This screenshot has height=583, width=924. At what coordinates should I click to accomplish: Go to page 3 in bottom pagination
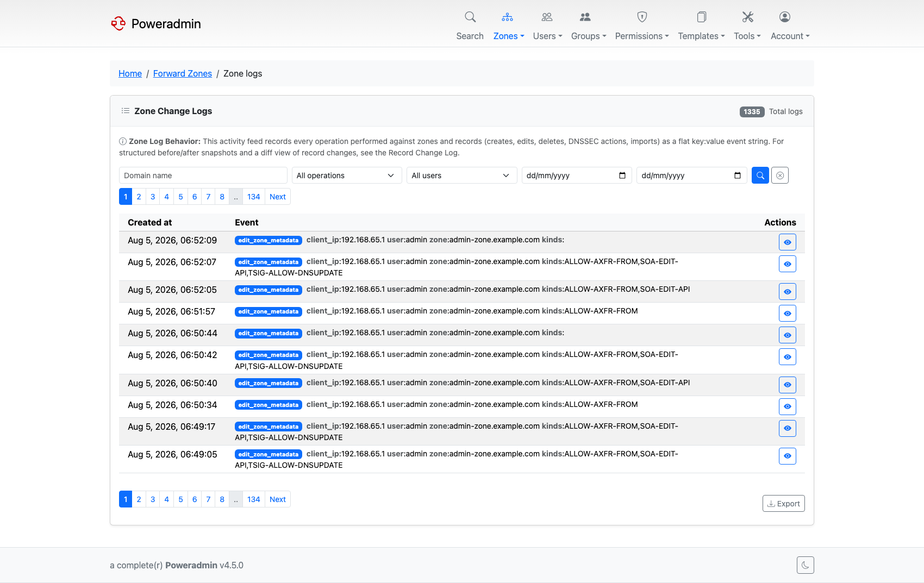click(x=153, y=499)
